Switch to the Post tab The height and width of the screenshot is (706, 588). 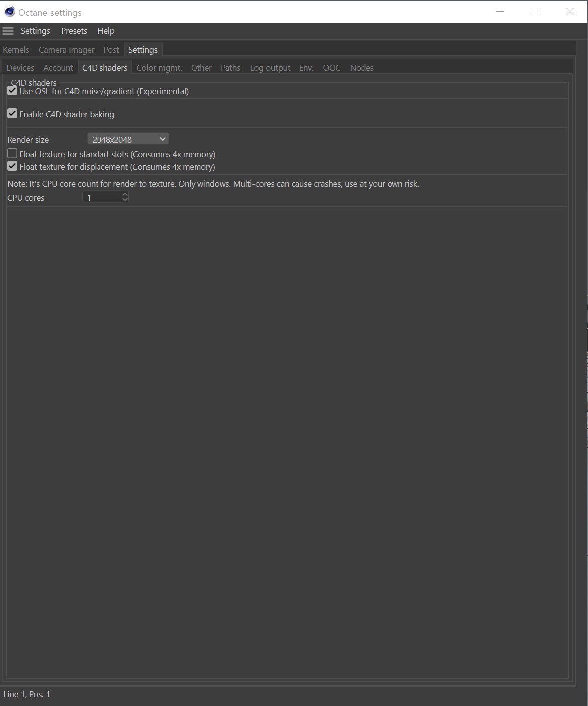tap(111, 50)
